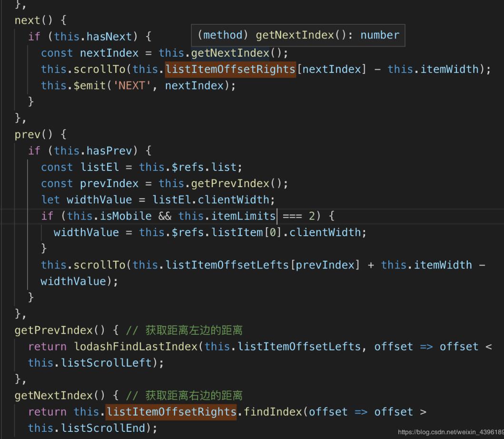
Task: Click the itemLimits property at cursor
Action: pyautogui.click(x=244, y=216)
